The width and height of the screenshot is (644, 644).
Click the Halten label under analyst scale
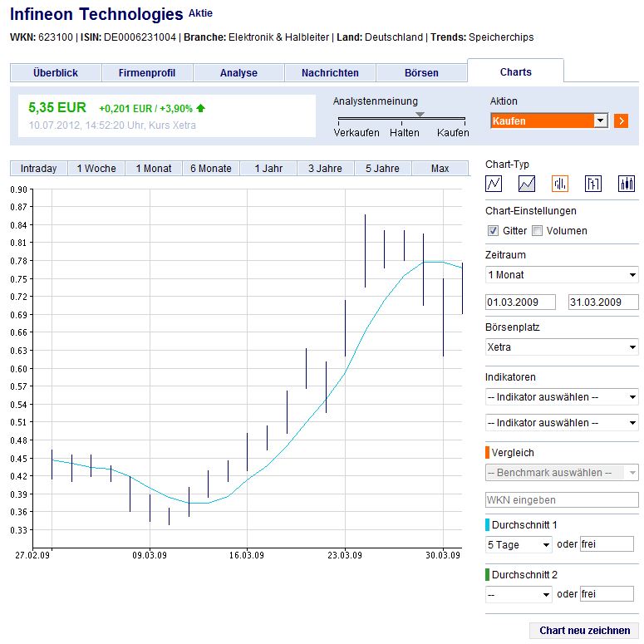point(405,133)
